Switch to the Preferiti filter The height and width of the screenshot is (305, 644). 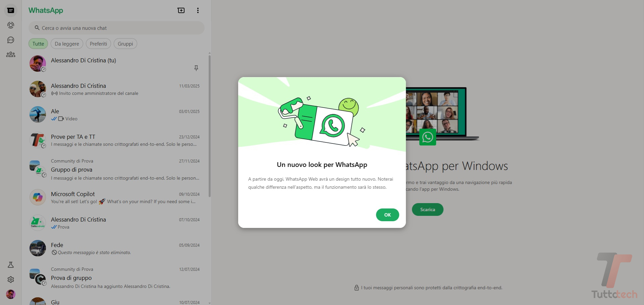click(98, 44)
